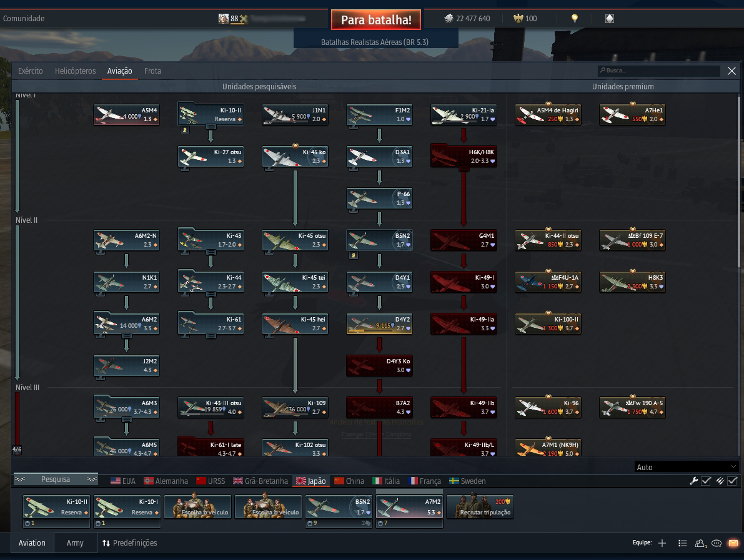
Task: Select the Alemanha nation tab
Action: coord(166,481)
